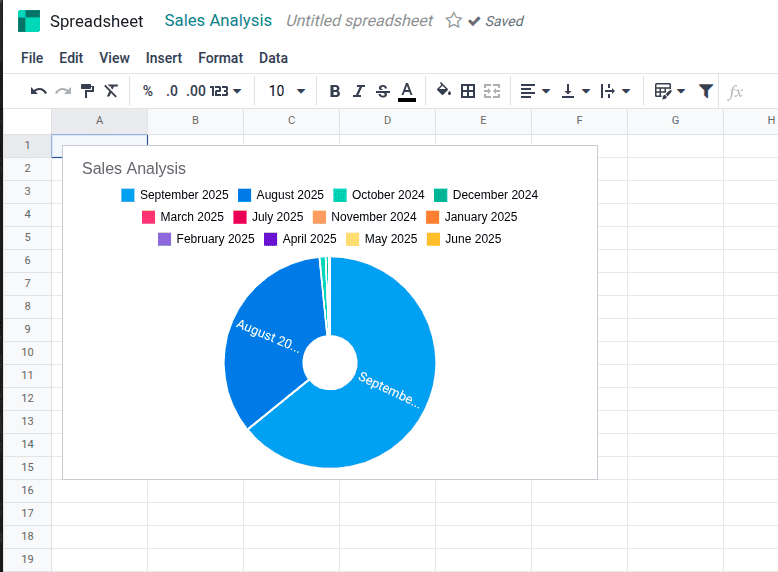Select column D header

tap(388, 121)
